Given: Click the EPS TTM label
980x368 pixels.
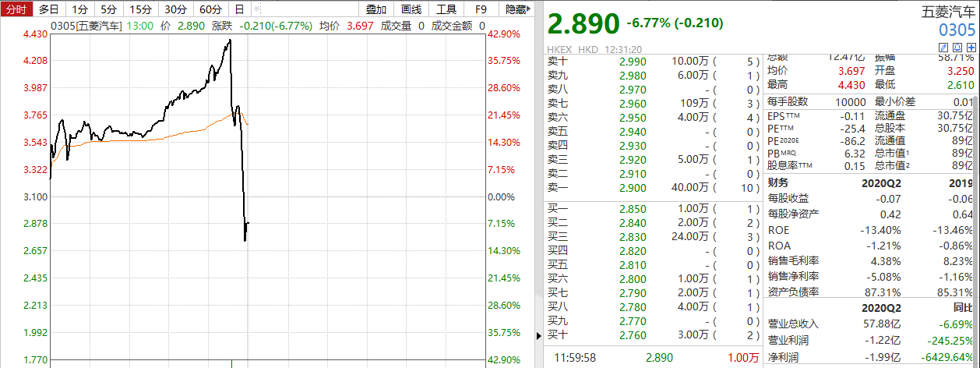Looking at the screenshot, I should [783, 115].
